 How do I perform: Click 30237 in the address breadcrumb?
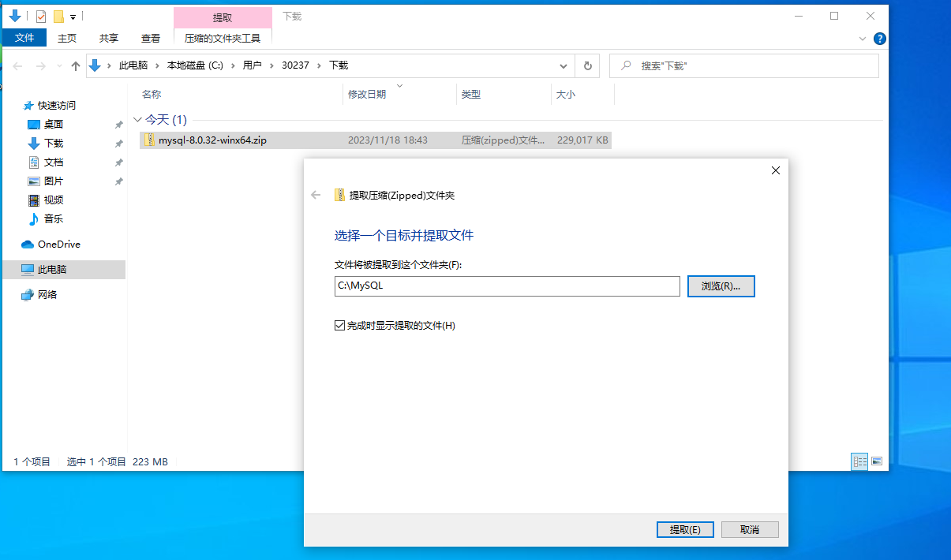(x=295, y=65)
